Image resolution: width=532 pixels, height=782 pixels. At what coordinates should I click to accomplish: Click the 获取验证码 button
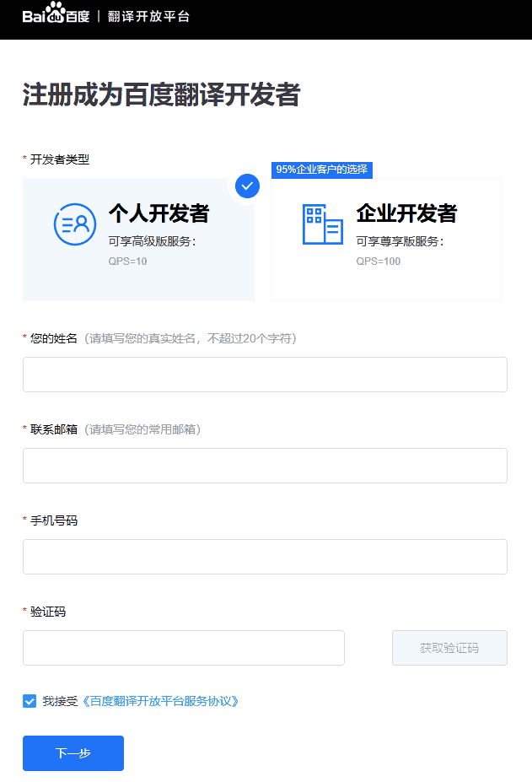coord(449,648)
